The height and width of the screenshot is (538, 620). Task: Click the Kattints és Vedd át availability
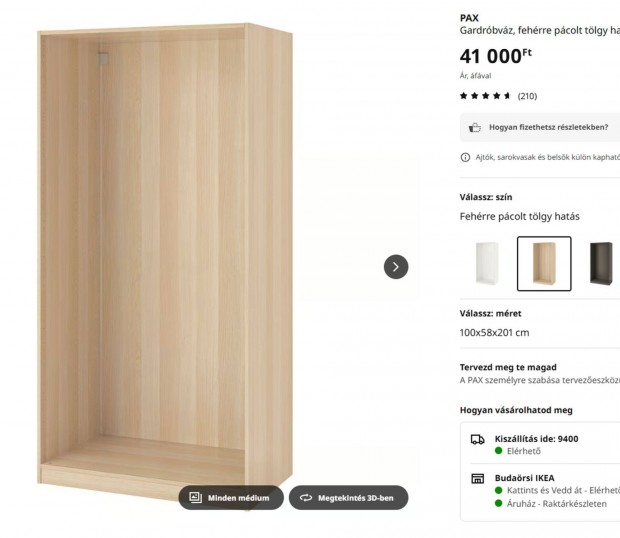click(555, 490)
